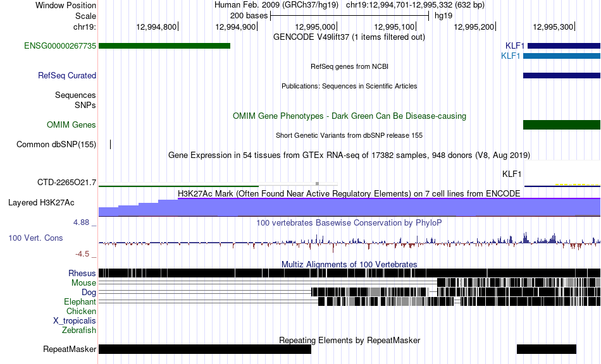Click the Short Genetic Variants dbSNP title

tap(349, 135)
